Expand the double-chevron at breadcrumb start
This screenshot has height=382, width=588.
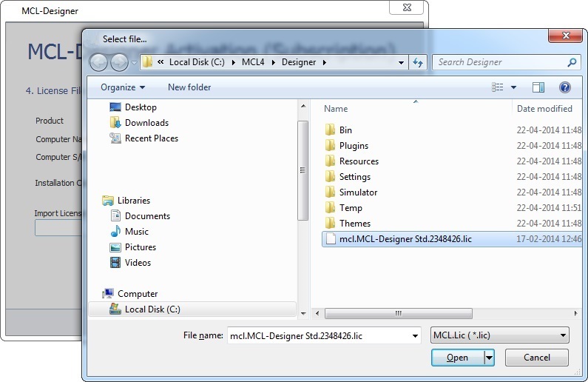pyautogui.click(x=160, y=62)
